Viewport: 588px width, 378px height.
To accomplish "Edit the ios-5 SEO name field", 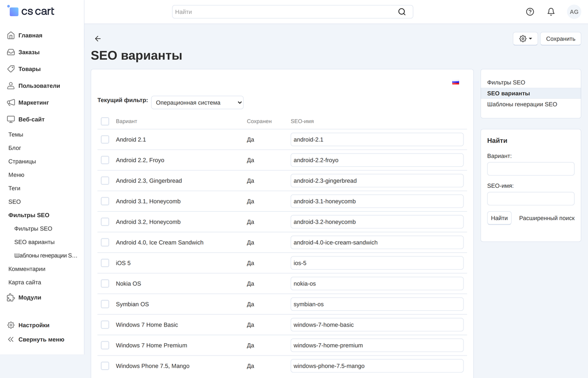I will click(377, 263).
